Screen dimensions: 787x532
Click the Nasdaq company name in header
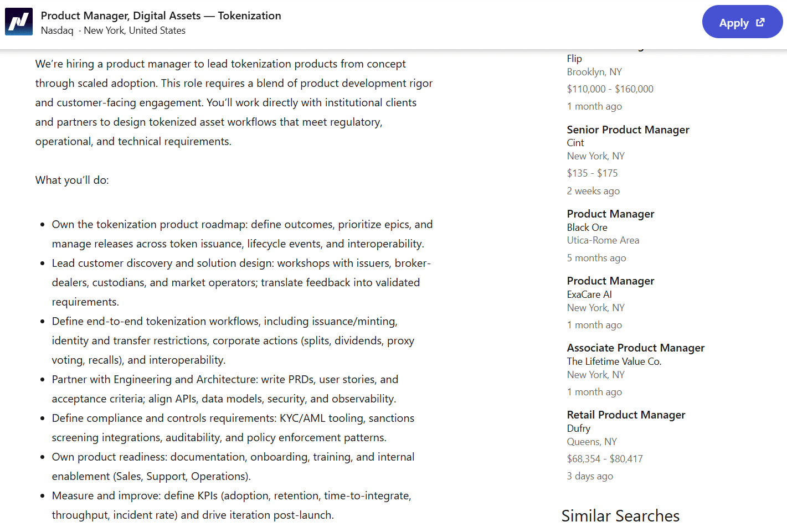click(57, 30)
